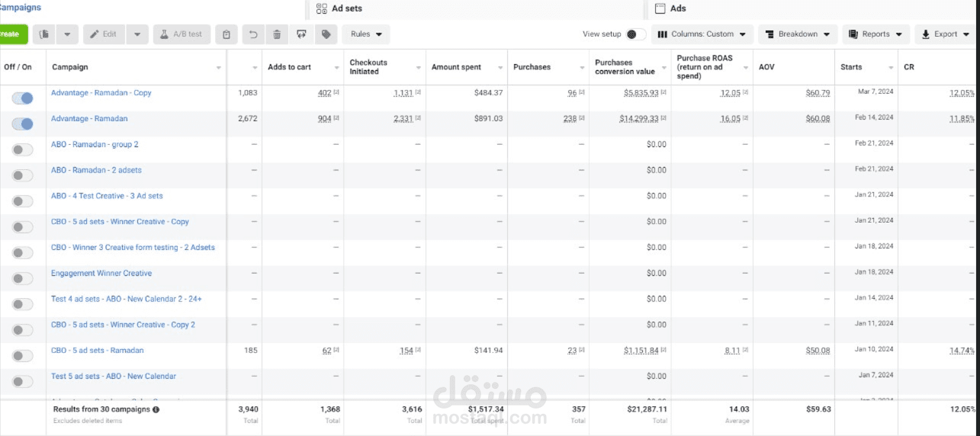Click the 904 adds to cart value

click(x=324, y=119)
